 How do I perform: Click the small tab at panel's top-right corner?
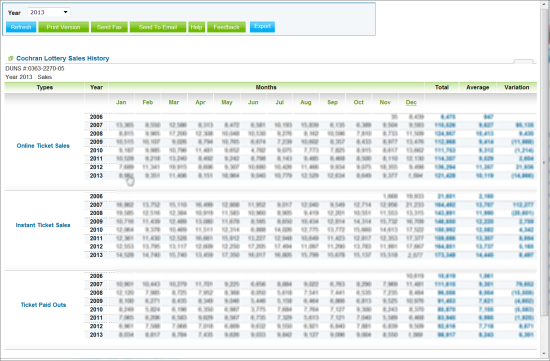coord(524,61)
